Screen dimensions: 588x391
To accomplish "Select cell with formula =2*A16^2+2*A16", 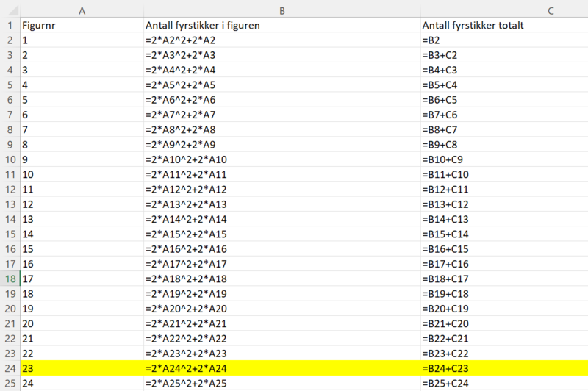I will [282, 249].
